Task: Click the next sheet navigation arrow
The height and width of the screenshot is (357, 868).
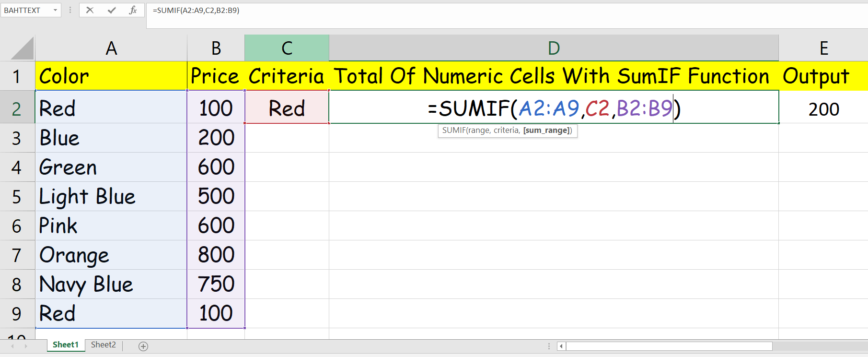Action: point(26,346)
